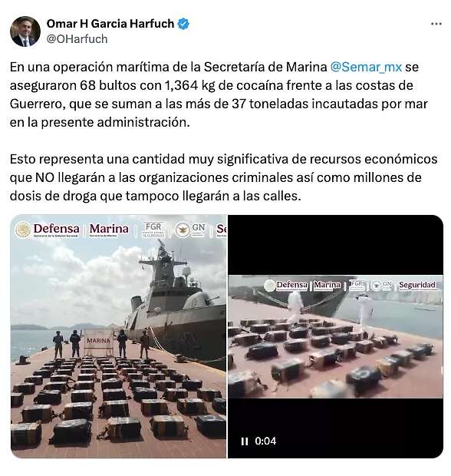Click the Omar H Garcia Harfuch display name
Screen dimensions: 451x476
(110, 24)
